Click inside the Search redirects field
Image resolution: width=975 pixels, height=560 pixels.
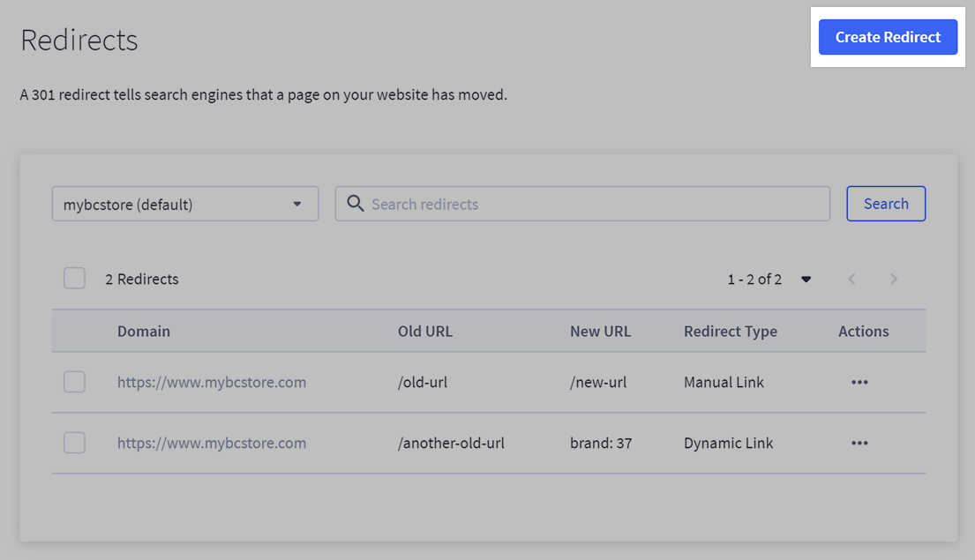582,203
